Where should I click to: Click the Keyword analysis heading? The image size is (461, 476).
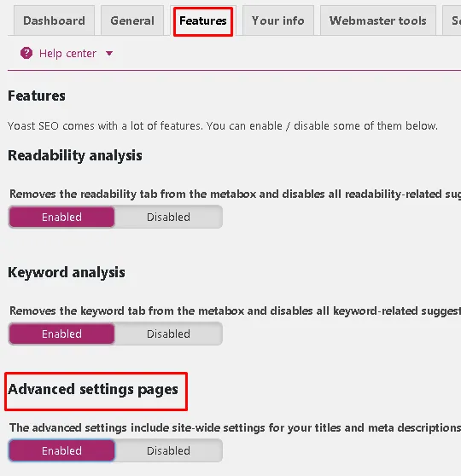67,272
